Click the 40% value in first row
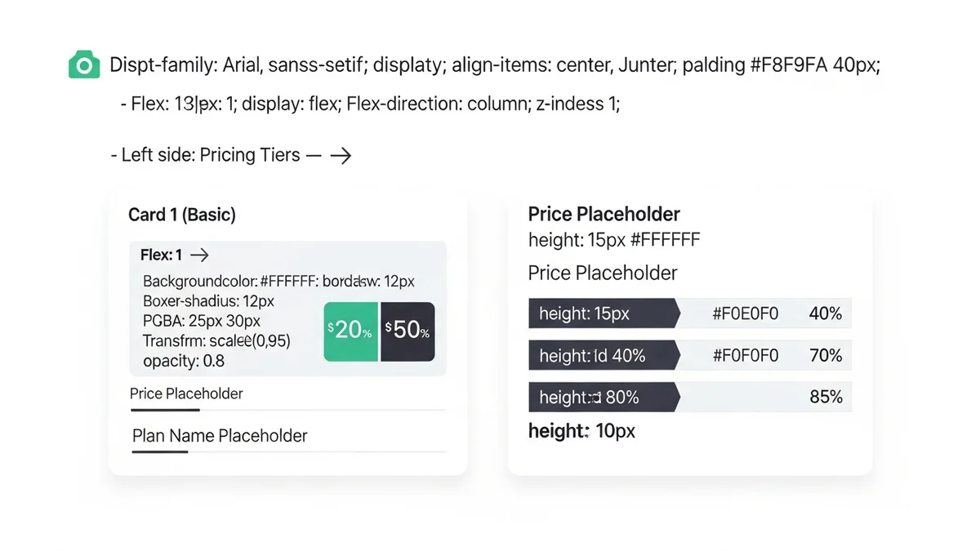Viewport: 980px width, 551px height. (825, 313)
